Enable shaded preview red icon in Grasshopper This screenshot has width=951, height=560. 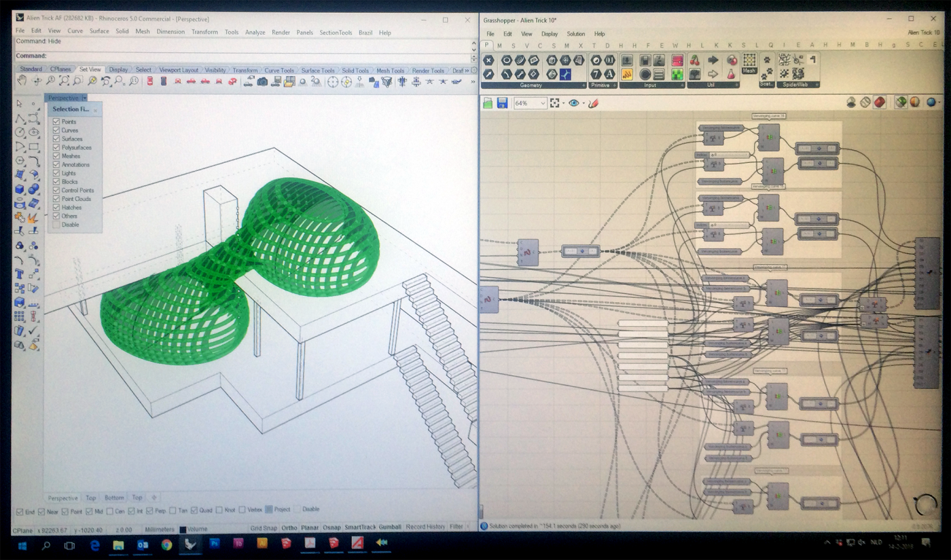click(x=880, y=102)
